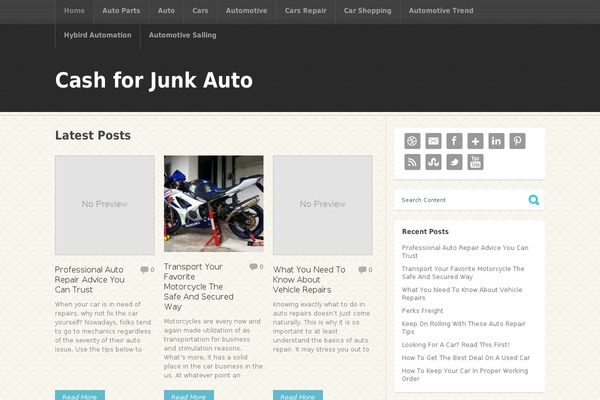Open recent post How To Get The Best Deal On A Used Car
Viewport: 600px width, 400px height.
[x=466, y=358]
